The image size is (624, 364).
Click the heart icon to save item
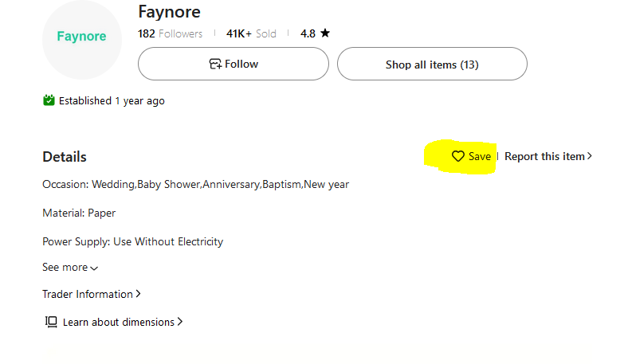tap(457, 157)
